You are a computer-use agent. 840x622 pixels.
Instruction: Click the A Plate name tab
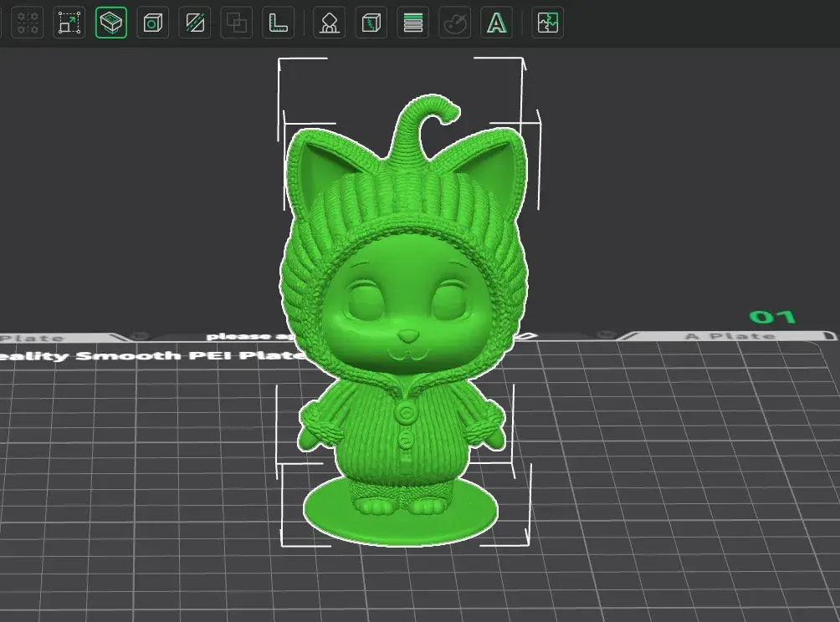tap(730, 336)
